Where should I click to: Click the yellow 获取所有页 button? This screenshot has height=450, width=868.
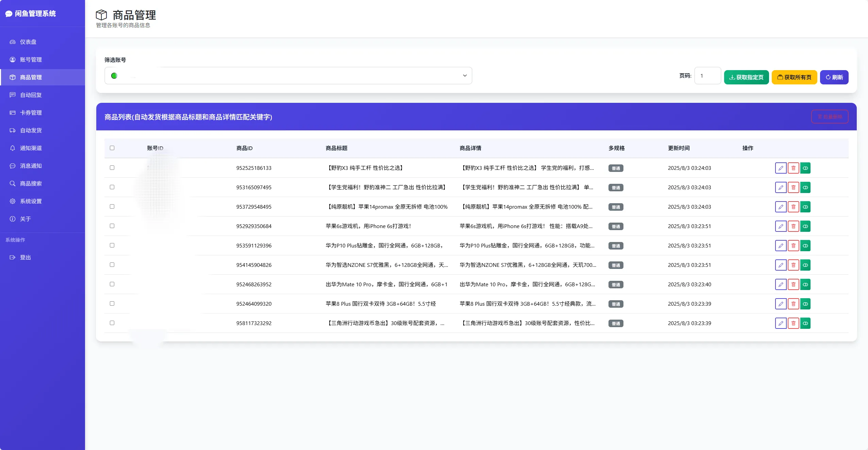[x=794, y=77]
